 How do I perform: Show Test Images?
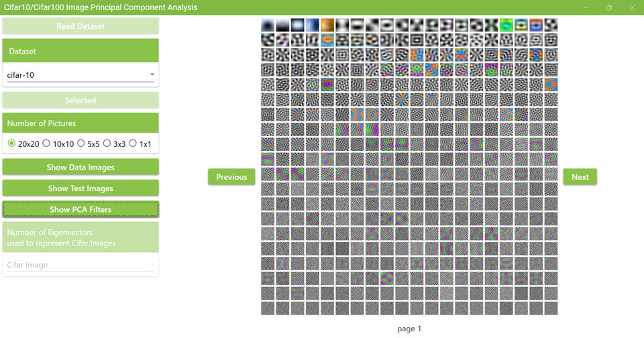coord(80,188)
